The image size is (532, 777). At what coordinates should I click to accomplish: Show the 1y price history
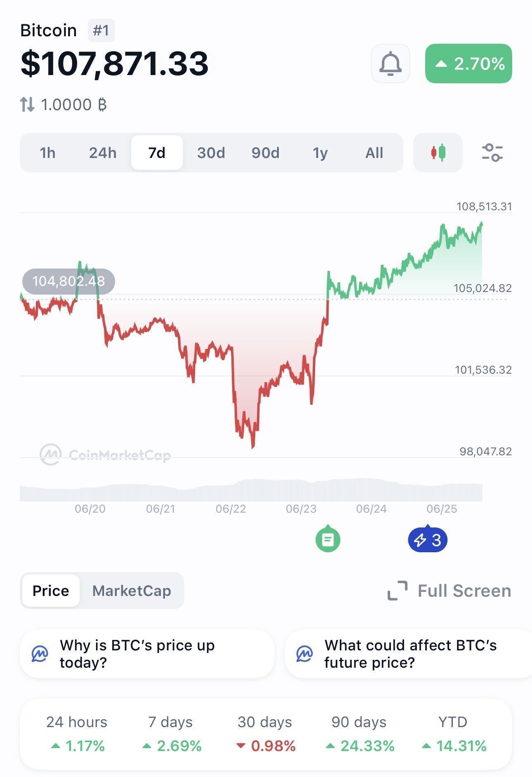point(320,153)
